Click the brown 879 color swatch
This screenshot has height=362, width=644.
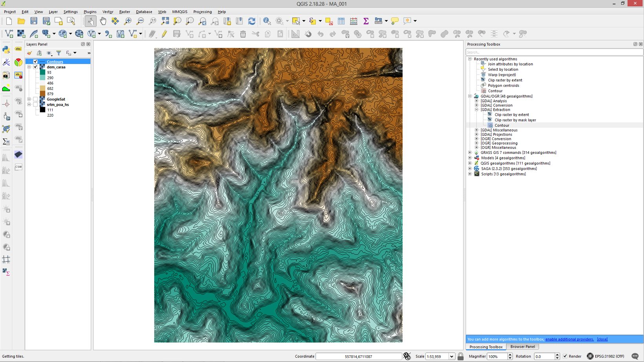(42, 94)
